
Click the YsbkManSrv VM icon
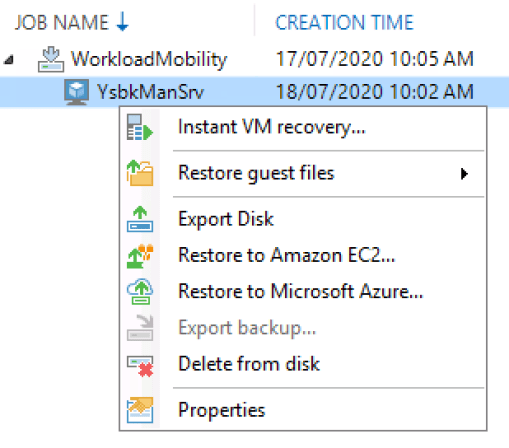pos(77,92)
